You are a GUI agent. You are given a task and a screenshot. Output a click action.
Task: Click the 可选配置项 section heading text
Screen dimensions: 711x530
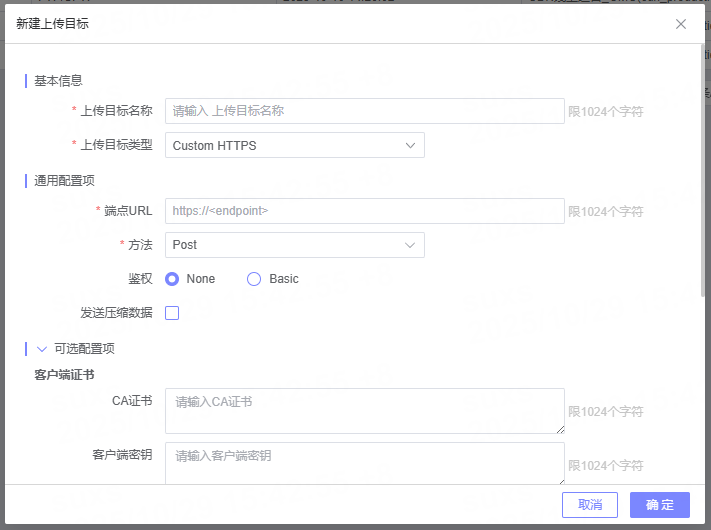[x=85, y=349]
